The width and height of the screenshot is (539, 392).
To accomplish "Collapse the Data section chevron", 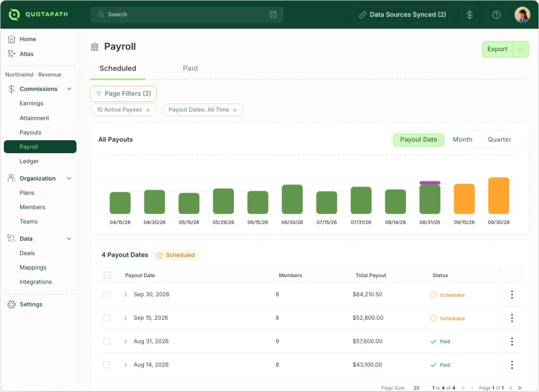I will (x=69, y=239).
